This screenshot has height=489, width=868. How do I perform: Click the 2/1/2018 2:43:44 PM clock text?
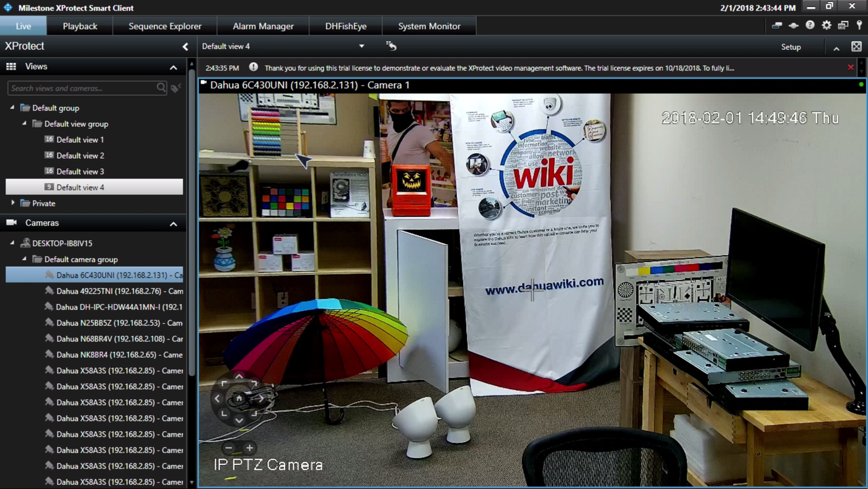point(758,8)
